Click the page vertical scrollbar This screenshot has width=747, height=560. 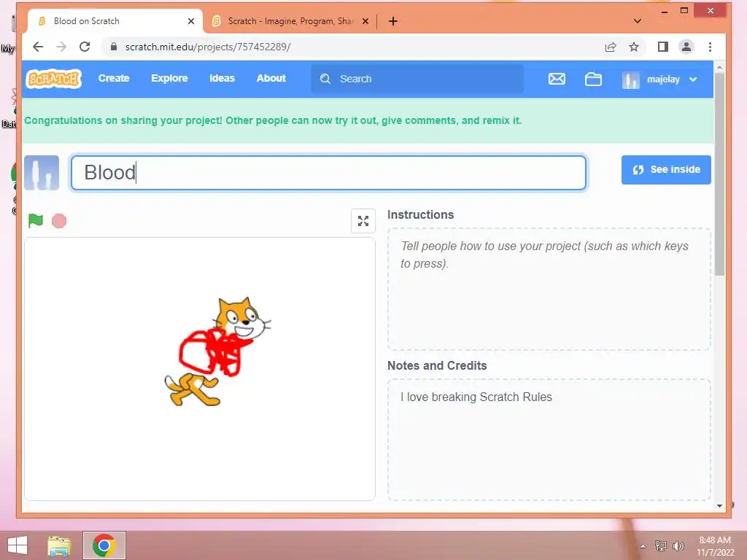click(x=719, y=174)
